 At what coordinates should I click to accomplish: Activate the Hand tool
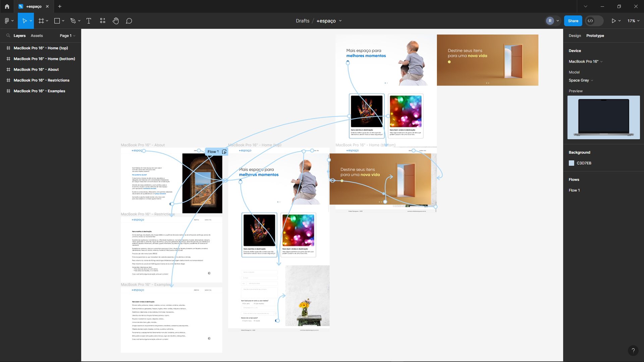(x=116, y=21)
